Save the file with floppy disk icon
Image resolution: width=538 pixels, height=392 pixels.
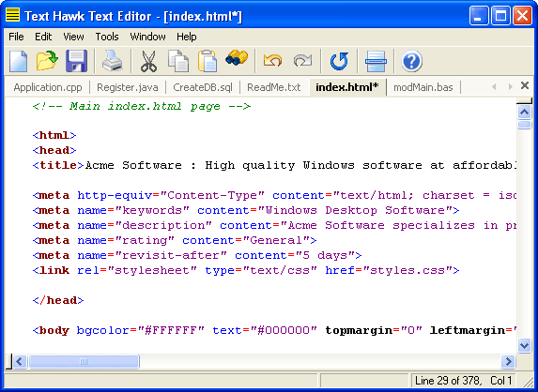(76, 61)
